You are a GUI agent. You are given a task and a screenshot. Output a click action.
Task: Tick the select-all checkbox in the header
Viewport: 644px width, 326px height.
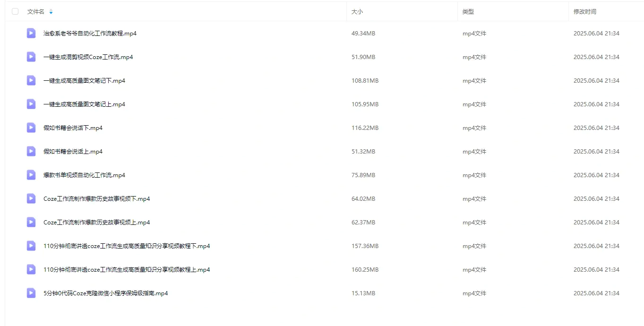15,11
